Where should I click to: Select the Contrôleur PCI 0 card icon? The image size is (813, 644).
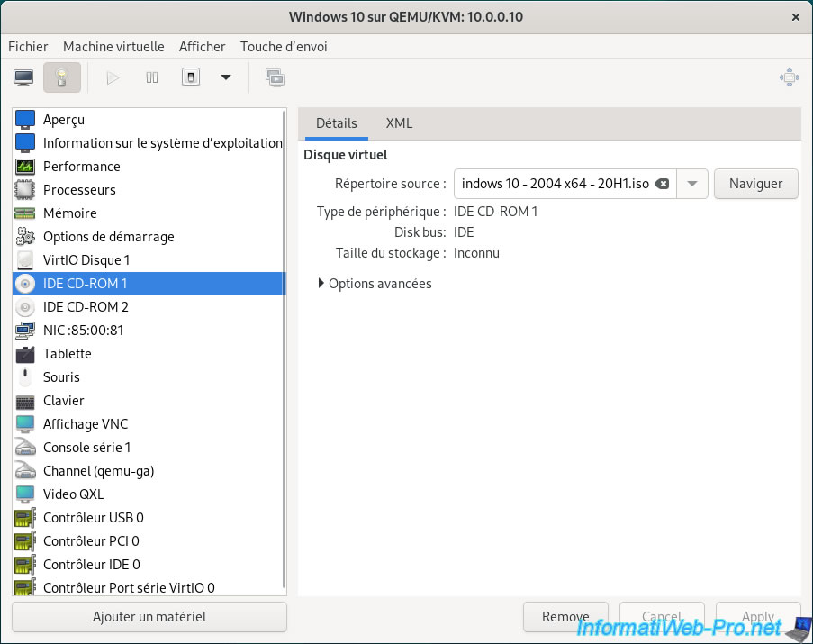click(25, 540)
